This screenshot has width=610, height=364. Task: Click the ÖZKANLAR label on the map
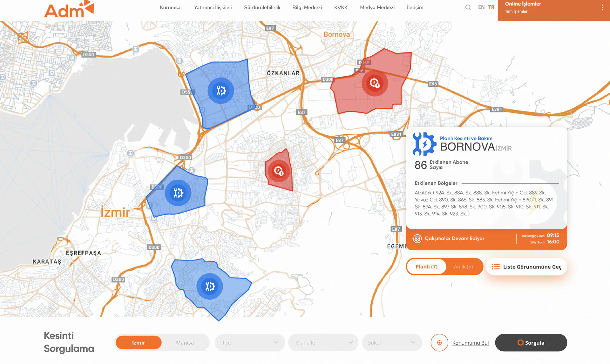[283, 73]
